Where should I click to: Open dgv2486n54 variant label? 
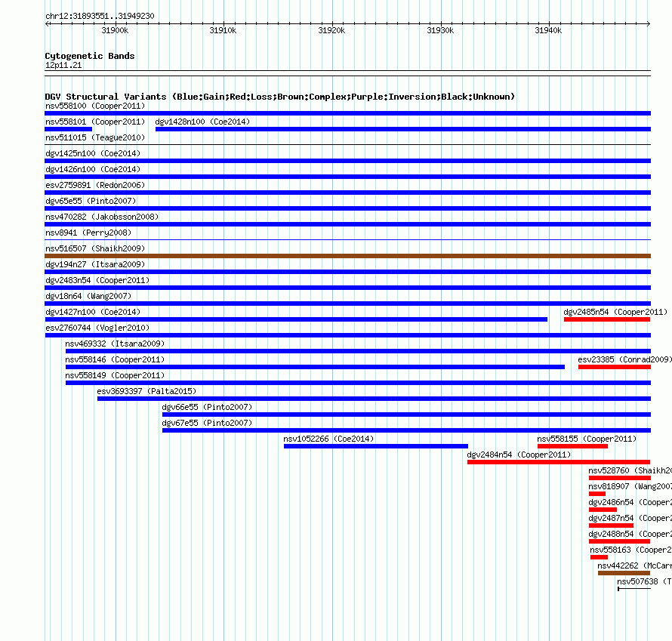click(630, 502)
